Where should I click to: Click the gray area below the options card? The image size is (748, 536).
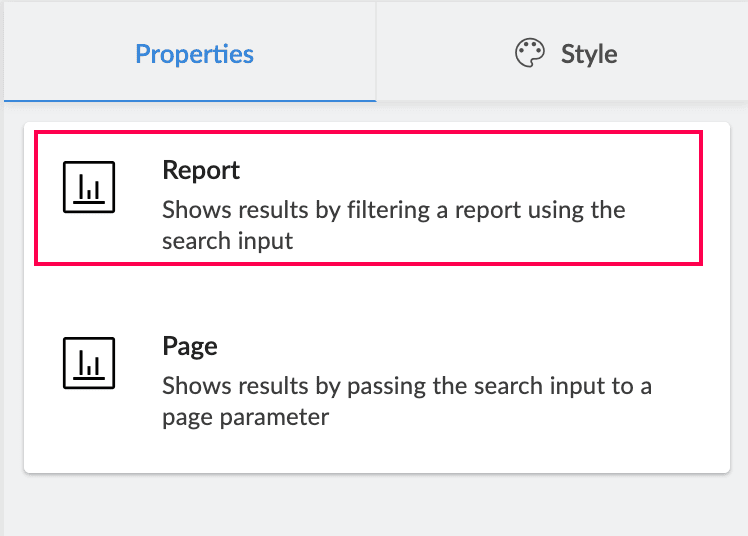[374, 505]
